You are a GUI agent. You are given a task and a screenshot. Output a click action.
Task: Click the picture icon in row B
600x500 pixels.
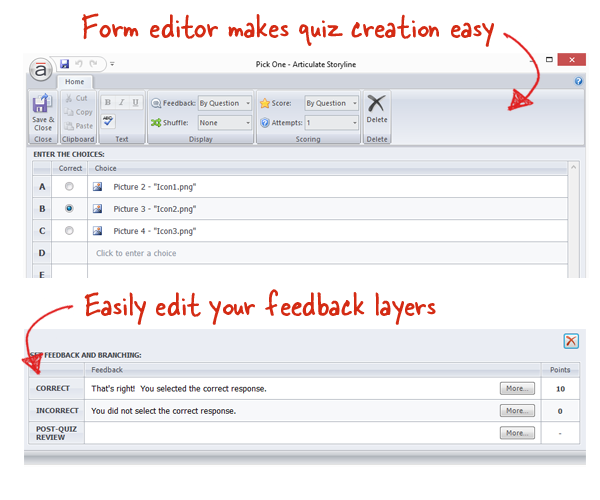98,208
